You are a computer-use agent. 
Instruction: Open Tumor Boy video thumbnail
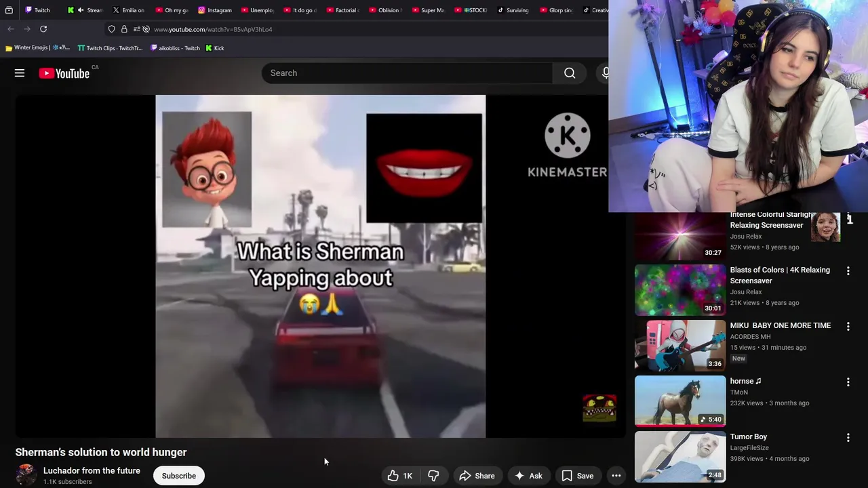pyautogui.click(x=680, y=457)
